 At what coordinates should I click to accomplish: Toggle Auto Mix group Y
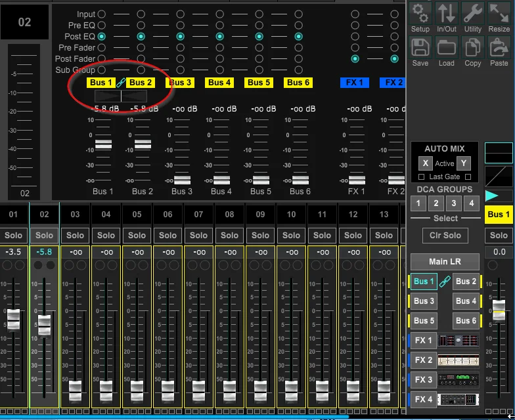click(464, 163)
